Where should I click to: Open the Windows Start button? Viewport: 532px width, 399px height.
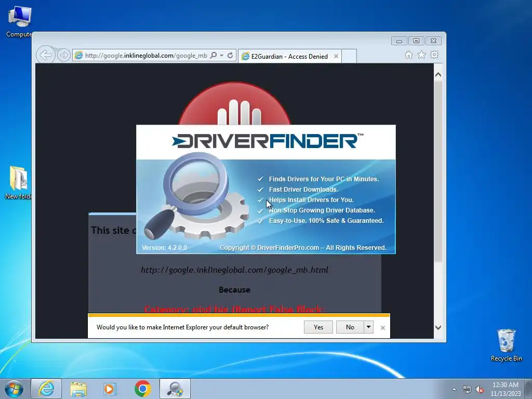click(x=14, y=389)
